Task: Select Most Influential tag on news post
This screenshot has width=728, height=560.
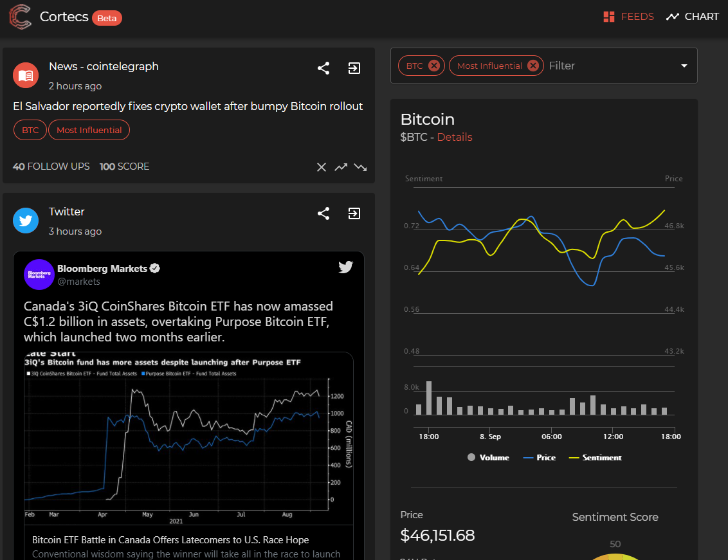Action: 89,130
